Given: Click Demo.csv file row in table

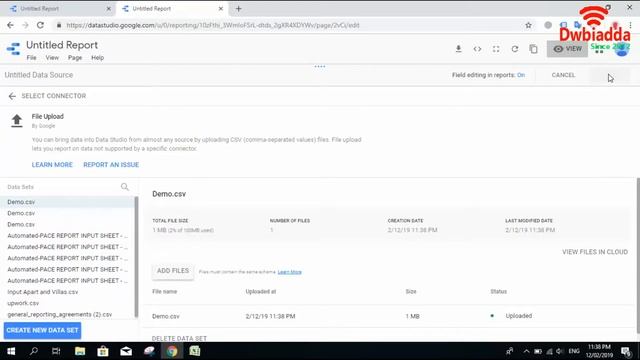Looking at the screenshot, I should tap(388, 316).
